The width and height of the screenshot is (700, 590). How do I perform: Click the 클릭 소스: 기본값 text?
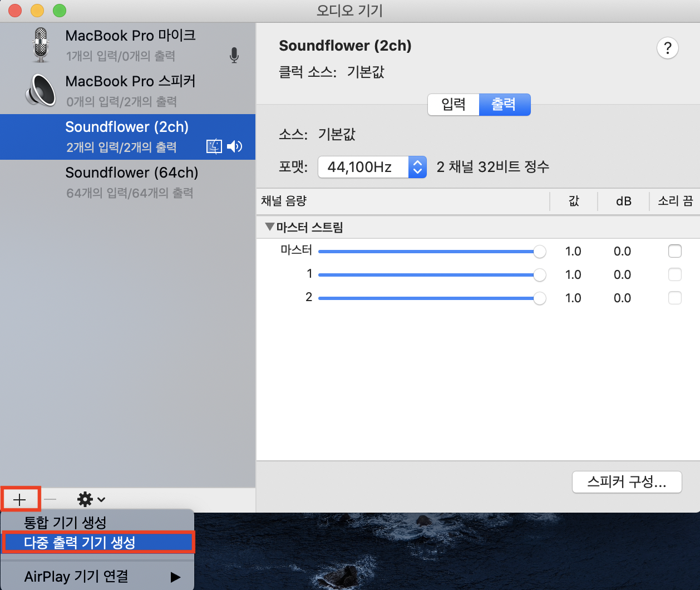[x=332, y=72]
